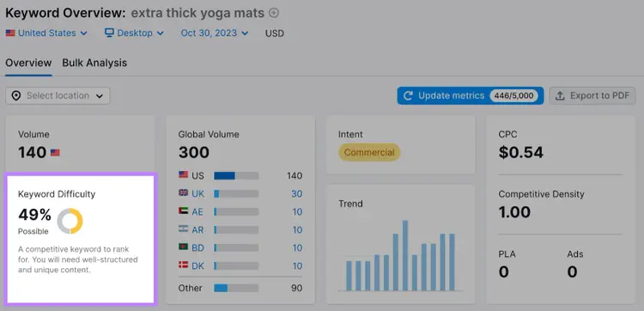The width and height of the screenshot is (644, 311).
Task: Click the upload icon in Export to PDF
Action: [560, 95]
